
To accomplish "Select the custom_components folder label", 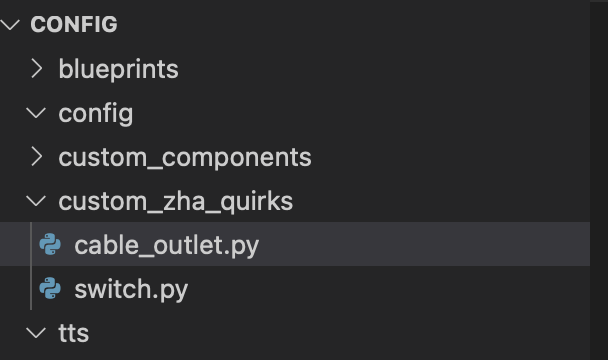I will 185,158.
